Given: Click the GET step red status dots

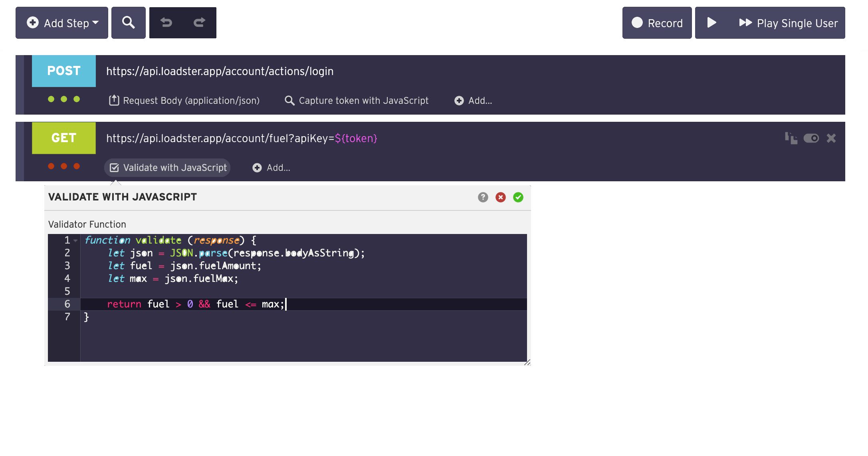Looking at the screenshot, I should pyautogui.click(x=64, y=166).
